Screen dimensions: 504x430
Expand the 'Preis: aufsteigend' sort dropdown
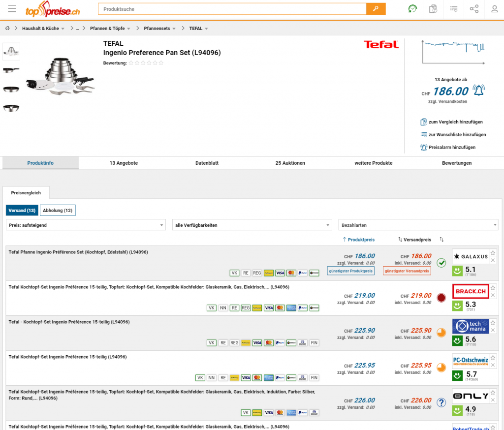point(86,225)
